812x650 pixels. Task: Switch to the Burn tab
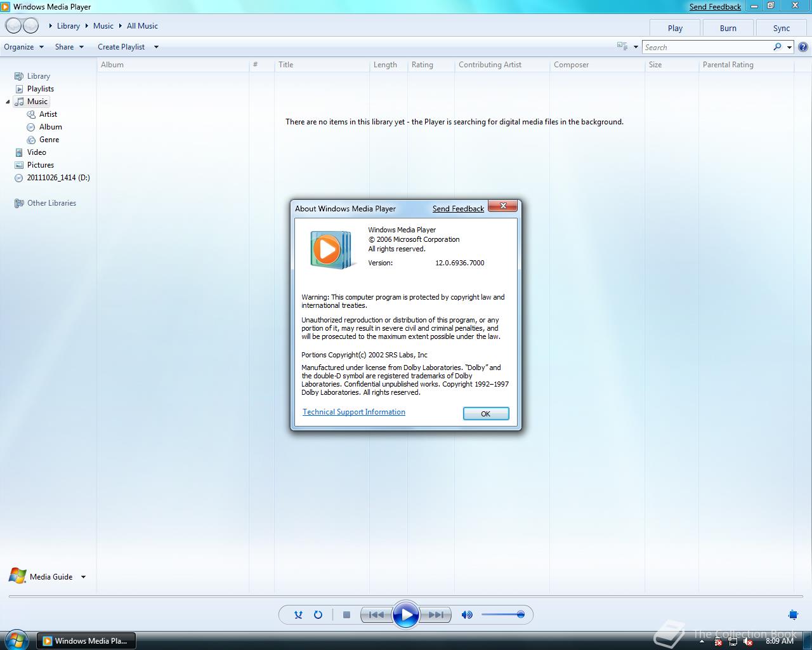(x=728, y=28)
